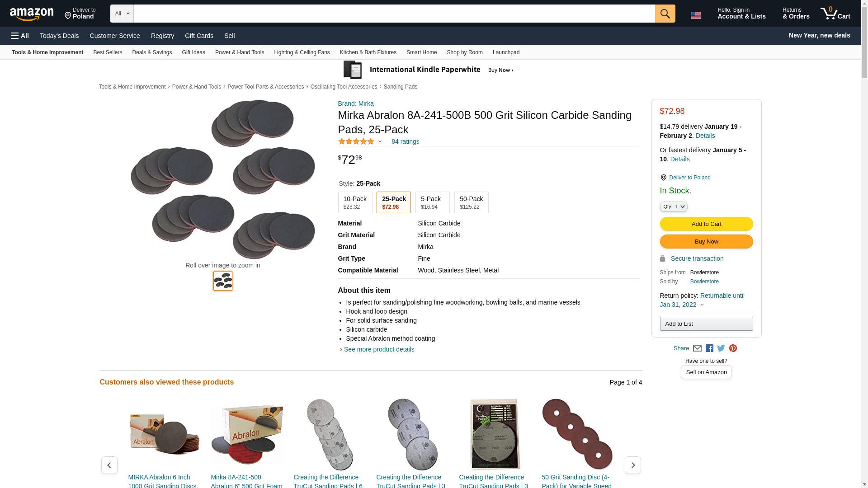Share on Facebook icon

click(x=709, y=348)
